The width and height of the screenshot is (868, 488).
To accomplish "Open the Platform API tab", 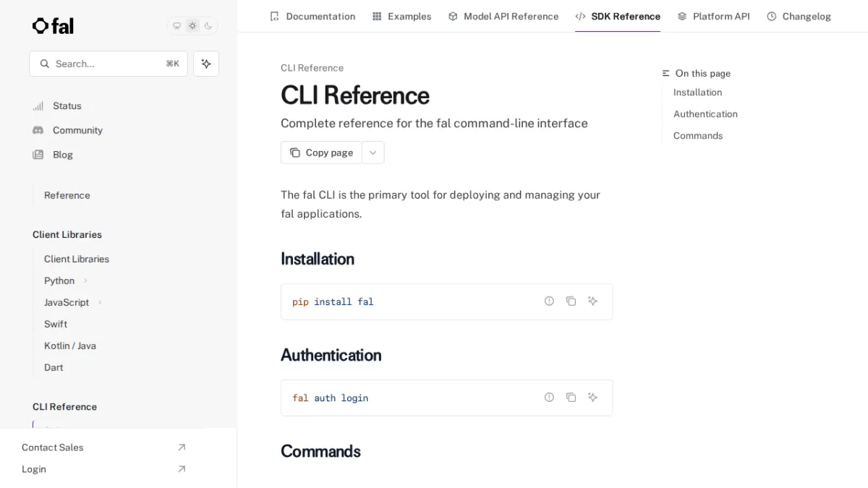I will coord(713,16).
